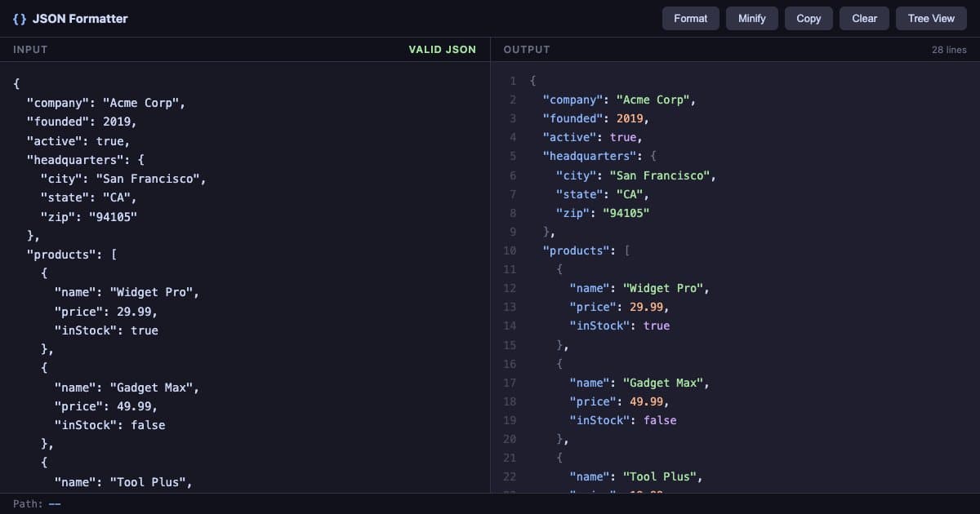The image size is (980, 514).
Task: Click the 2019 founded value in output
Action: tap(630, 118)
